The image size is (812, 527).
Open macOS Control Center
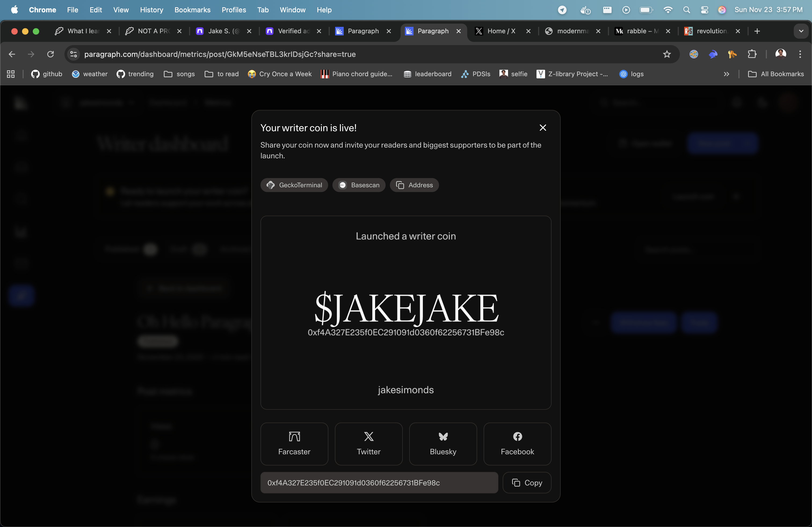click(705, 10)
